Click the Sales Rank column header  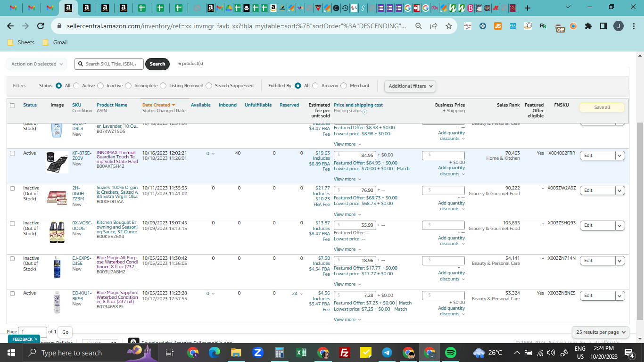[x=508, y=105]
